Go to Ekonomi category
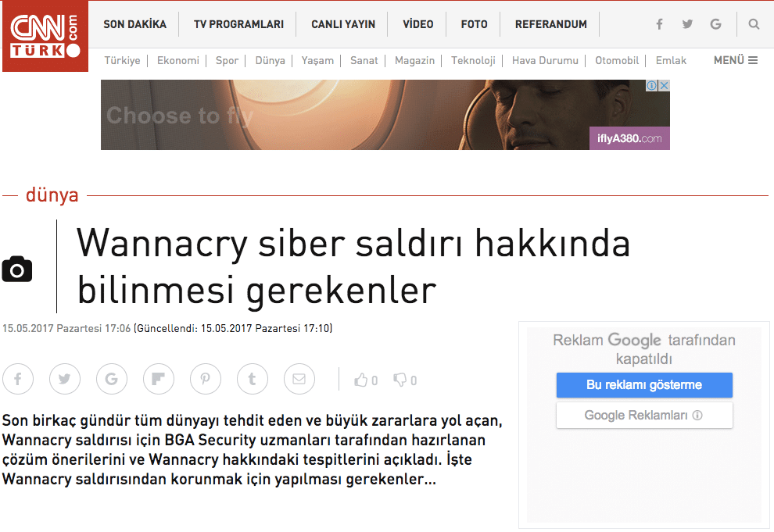 [x=177, y=60]
